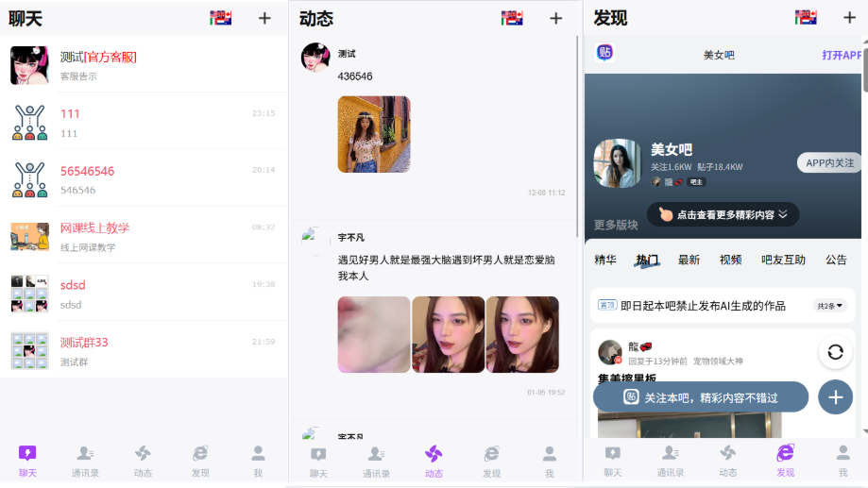The width and height of the screenshot is (868, 488).
Task: Open the 测试[官方客服] chat
Action: (144, 65)
